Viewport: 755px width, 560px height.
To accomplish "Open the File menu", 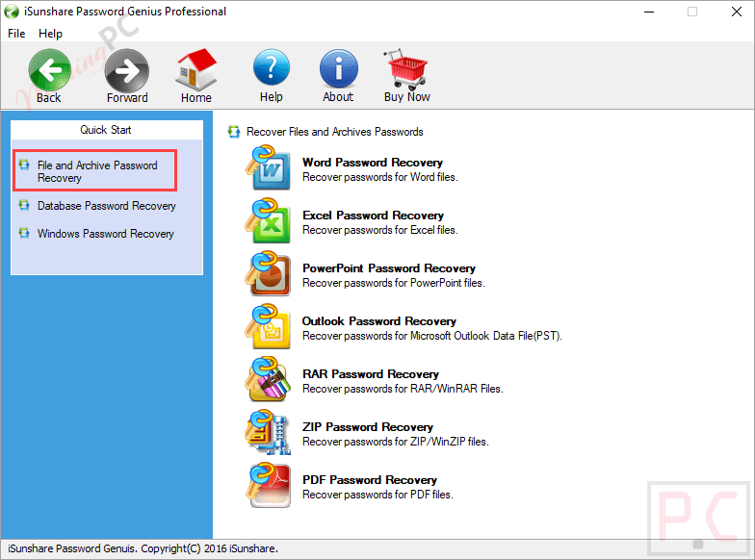I will pos(16,34).
